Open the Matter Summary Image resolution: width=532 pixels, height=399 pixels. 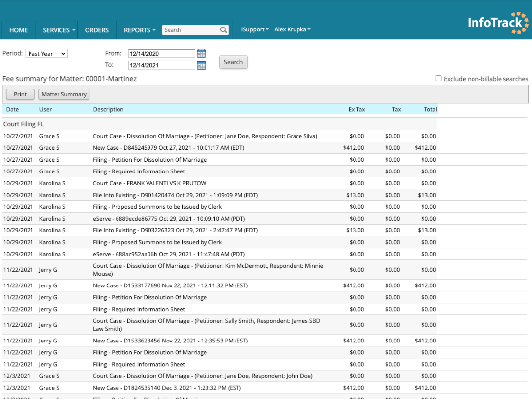[x=64, y=94]
